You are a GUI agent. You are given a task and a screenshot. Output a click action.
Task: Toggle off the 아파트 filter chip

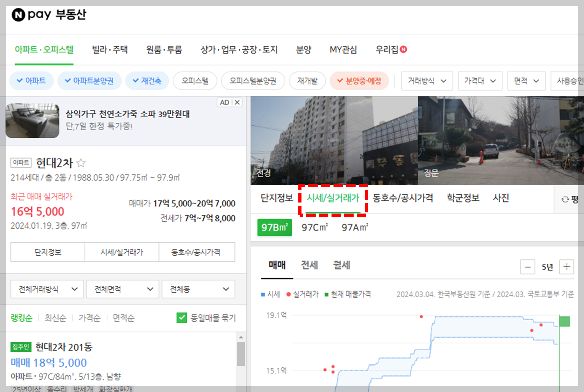point(31,81)
